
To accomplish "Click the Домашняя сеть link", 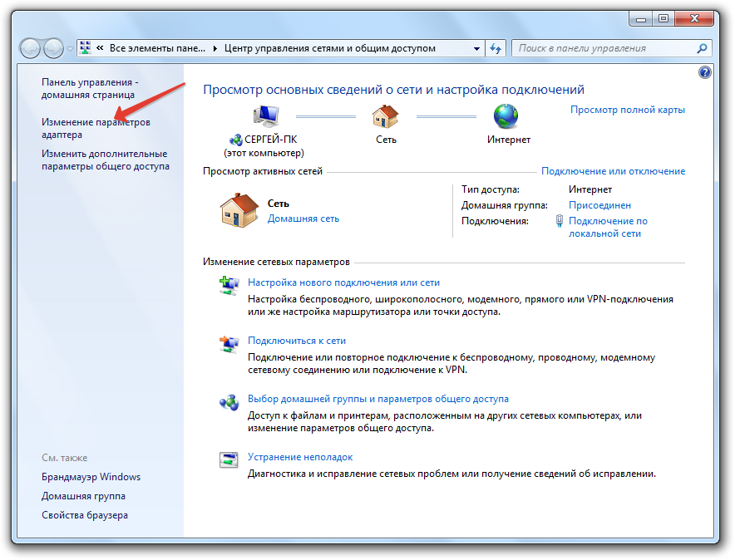I will click(x=303, y=219).
